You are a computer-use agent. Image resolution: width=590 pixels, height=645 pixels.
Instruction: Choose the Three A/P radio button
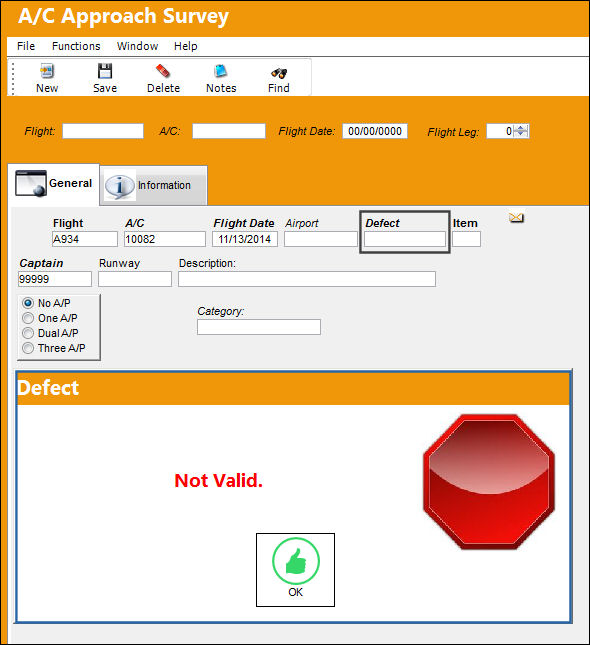click(28, 348)
